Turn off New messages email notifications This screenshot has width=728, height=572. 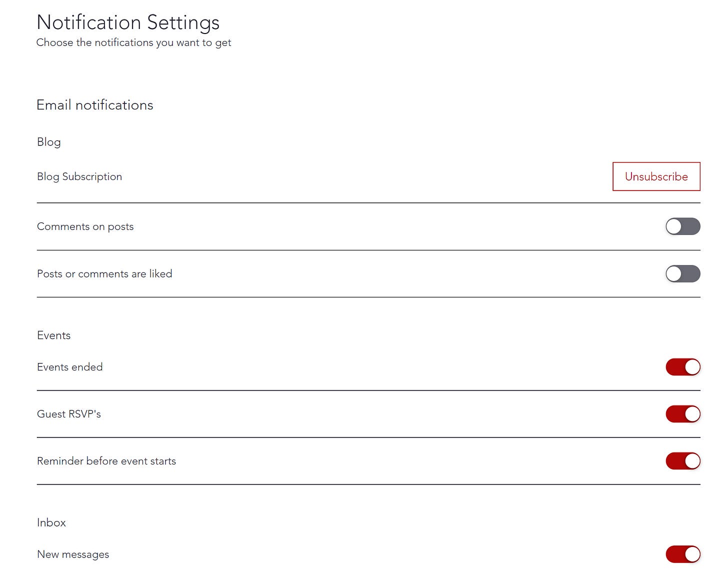coord(682,554)
